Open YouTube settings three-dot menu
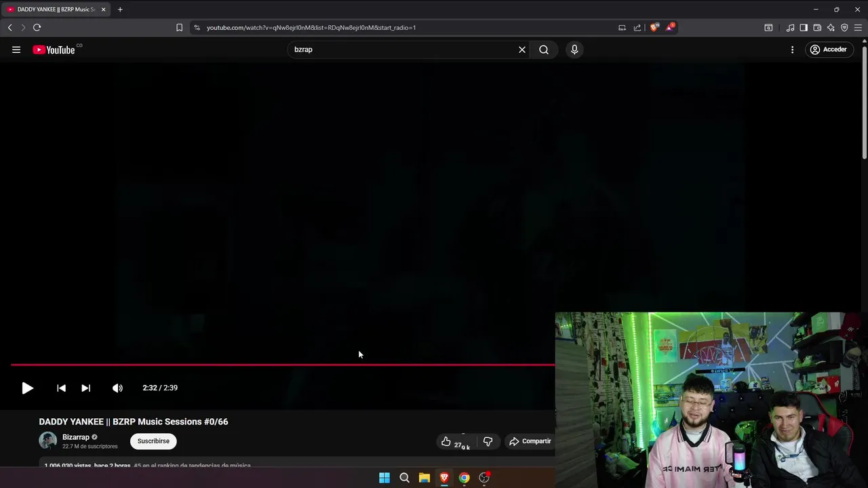 coord(792,49)
